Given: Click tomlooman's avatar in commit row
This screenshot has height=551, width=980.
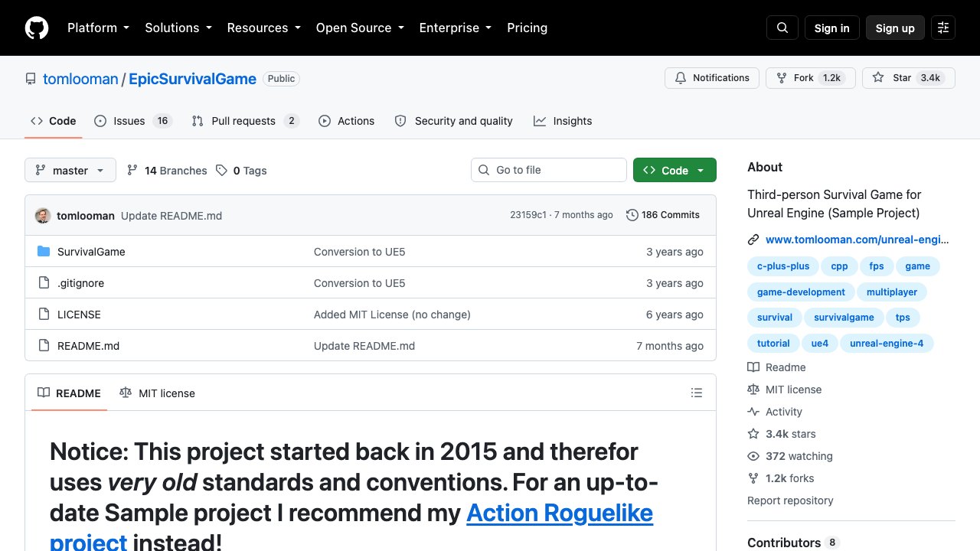Looking at the screenshot, I should pos(43,215).
